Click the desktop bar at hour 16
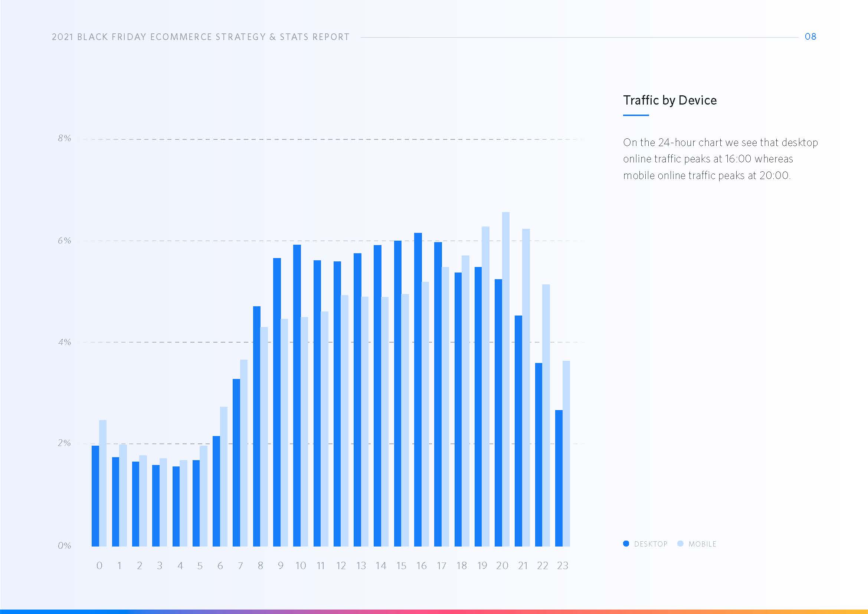Screen dimensions: 868x614 tap(418, 389)
